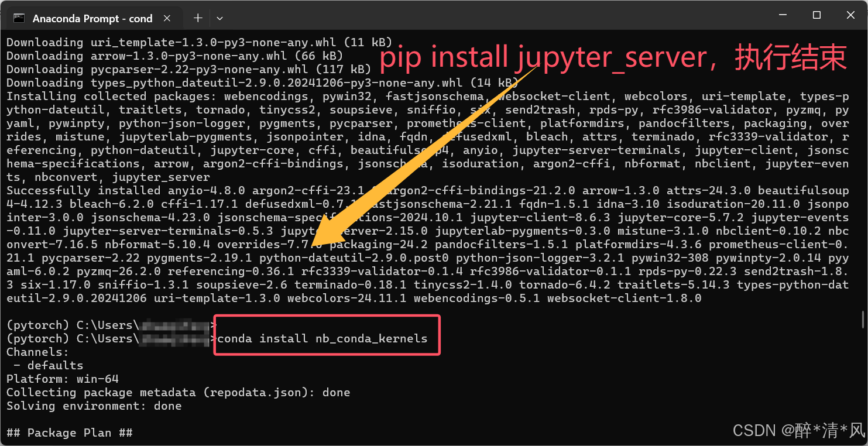868x446 pixels.
Task: Click the command prompt icon on the tab
Action: pyautogui.click(x=18, y=18)
